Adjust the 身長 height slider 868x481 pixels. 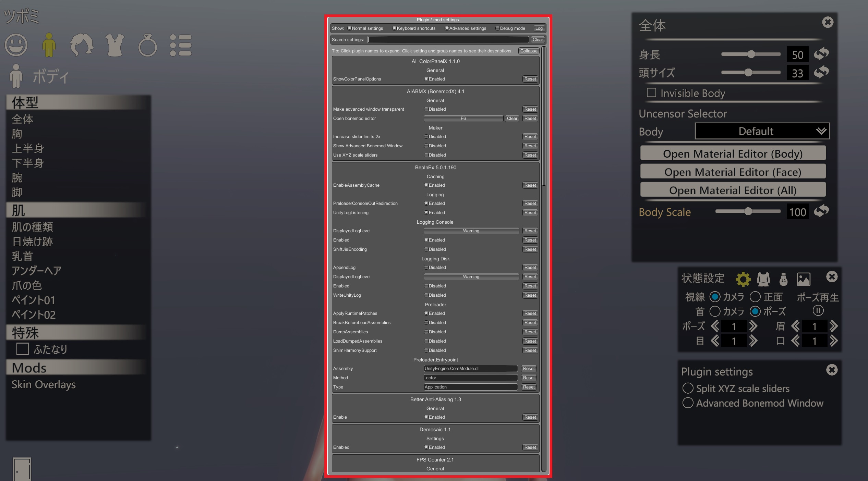[751, 54]
